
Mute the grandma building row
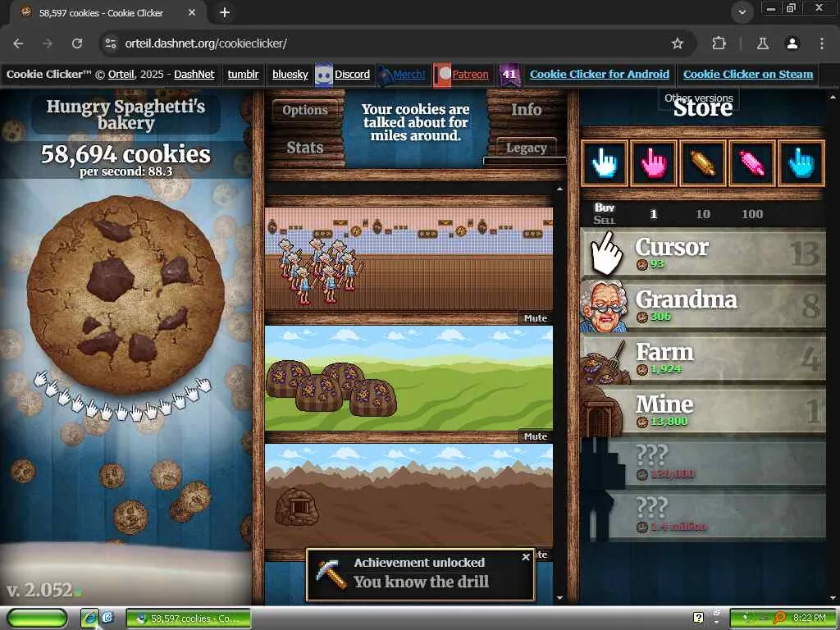[535, 318]
